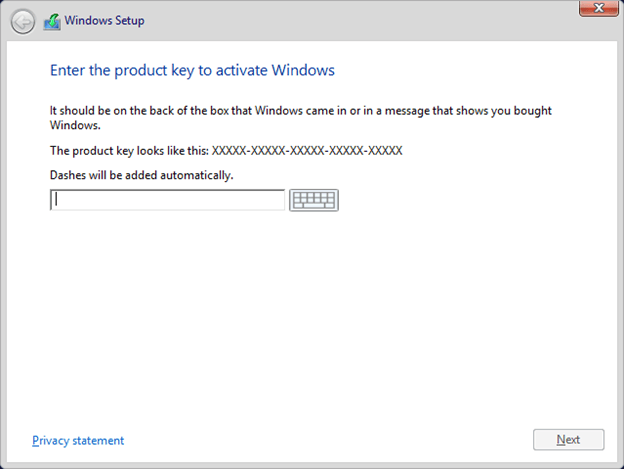Click the right end of the key field
This screenshot has width=624, height=469.
[275, 200]
